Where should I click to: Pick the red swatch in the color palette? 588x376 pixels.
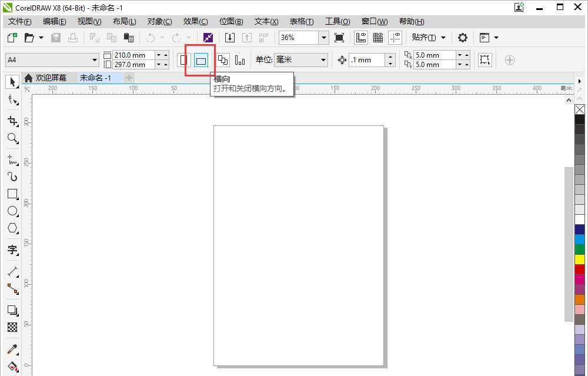tap(580, 269)
